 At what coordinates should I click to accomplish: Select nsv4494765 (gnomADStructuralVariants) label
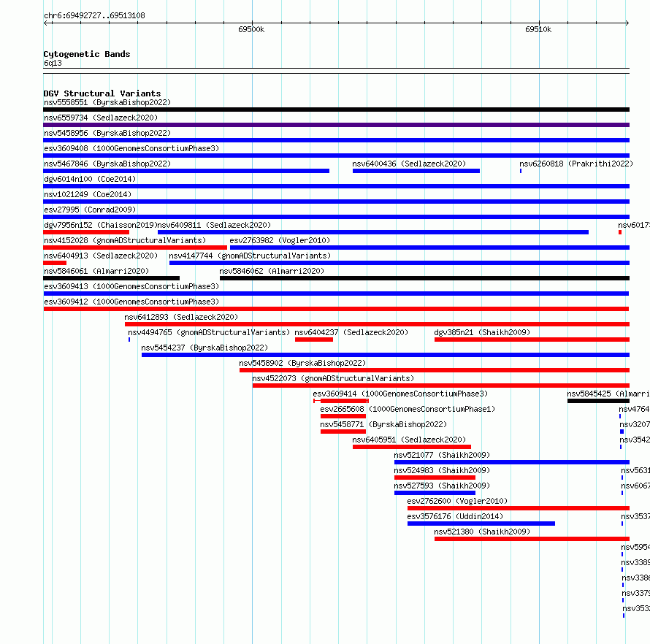tap(209, 332)
